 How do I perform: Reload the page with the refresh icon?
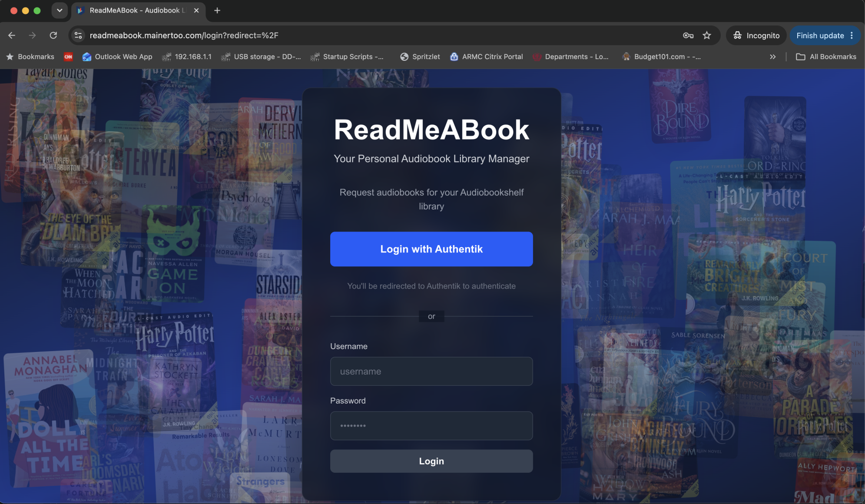point(53,35)
